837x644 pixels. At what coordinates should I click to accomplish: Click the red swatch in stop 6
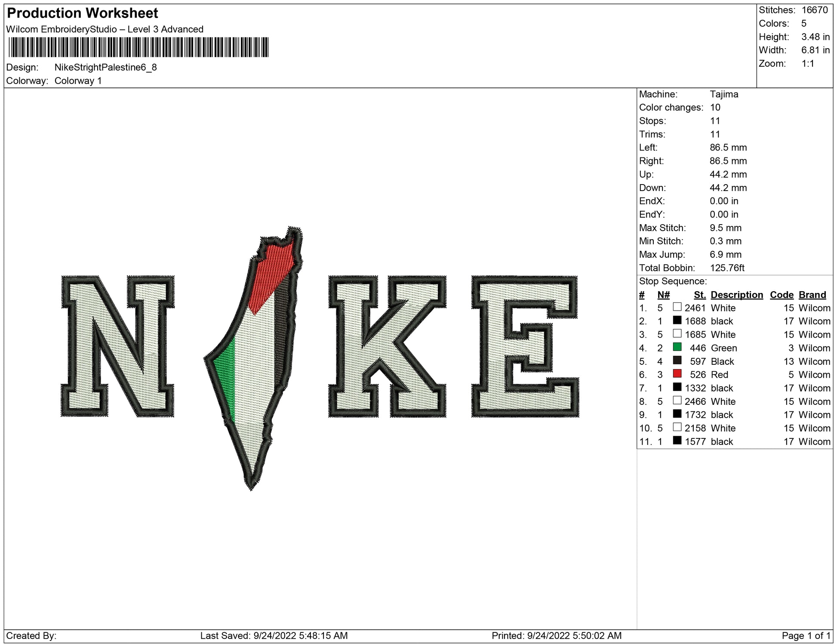[677, 374]
